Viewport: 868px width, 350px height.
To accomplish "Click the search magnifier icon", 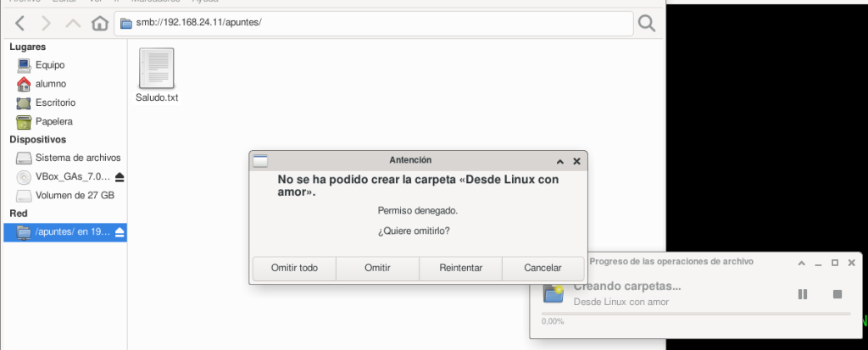I will click(647, 23).
